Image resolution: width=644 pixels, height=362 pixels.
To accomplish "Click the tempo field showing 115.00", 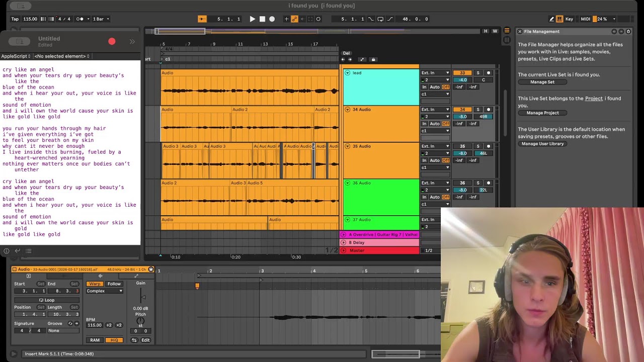I will pos(30,19).
